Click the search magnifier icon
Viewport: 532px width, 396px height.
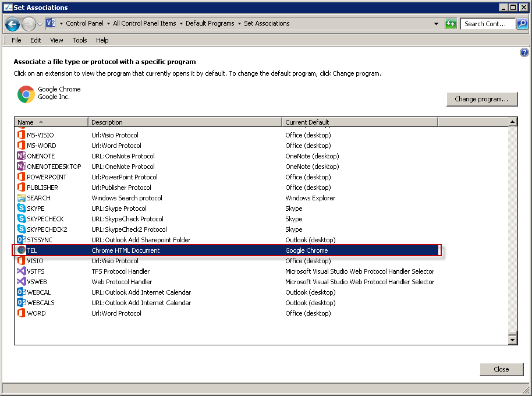[522, 24]
